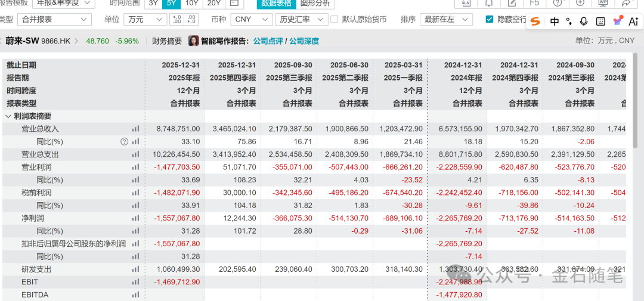Viewport: 644px width, 301px height.
Task: Select the 202,595.40 R&D expense cell
Action: [x=237, y=269]
